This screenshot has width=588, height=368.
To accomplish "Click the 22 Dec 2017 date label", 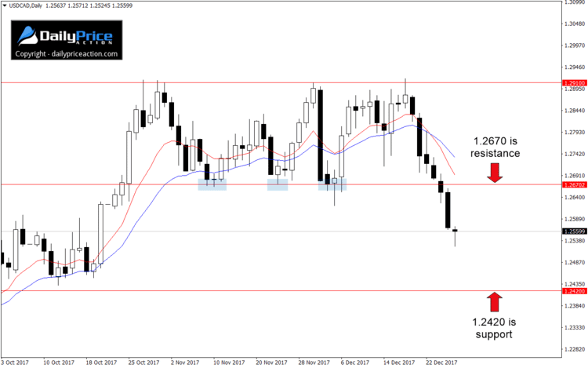I will pyautogui.click(x=441, y=363).
